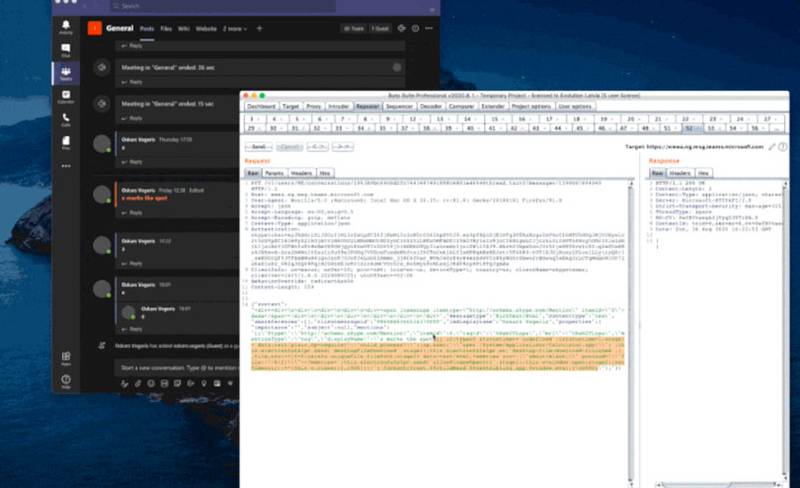Select Repeater request tab 44
Screen dimensions: 800x488
click(559, 128)
